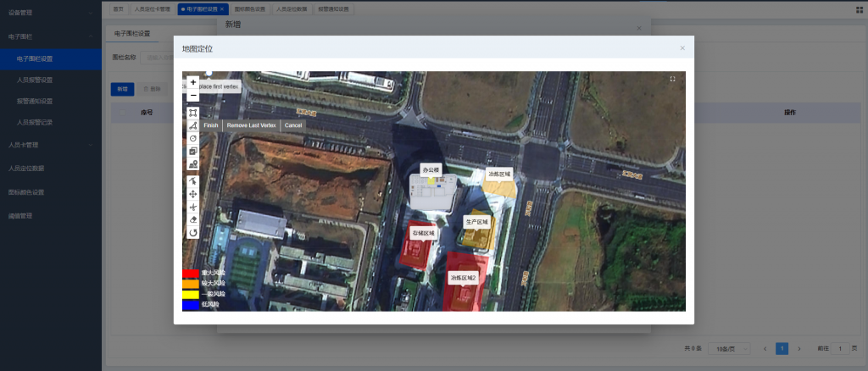Zoom out on the map

click(193, 96)
